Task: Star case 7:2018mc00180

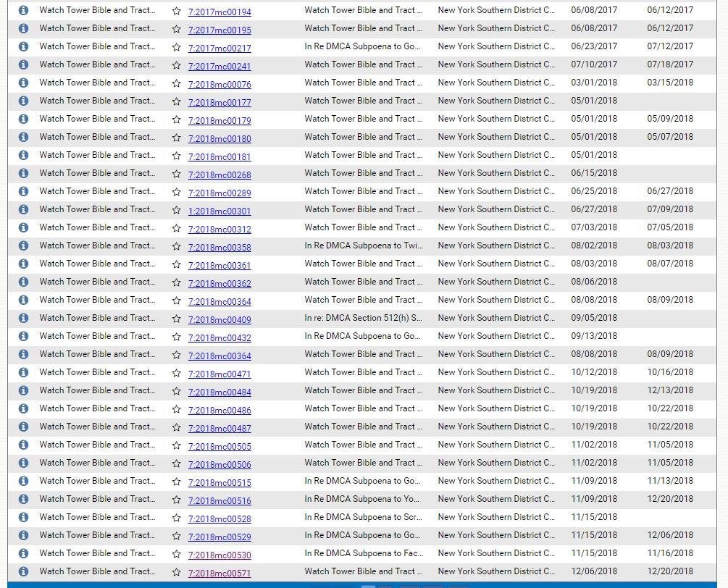Action: pyautogui.click(x=177, y=138)
